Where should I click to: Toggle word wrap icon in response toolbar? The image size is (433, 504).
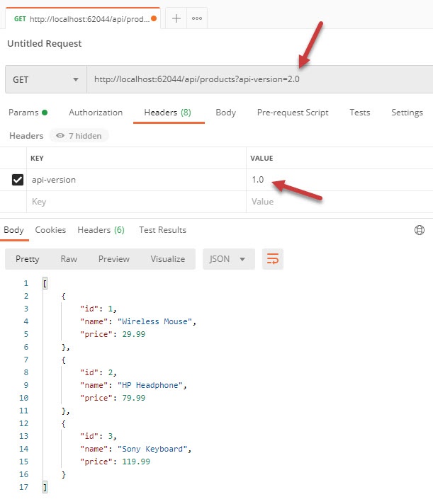[x=272, y=259]
